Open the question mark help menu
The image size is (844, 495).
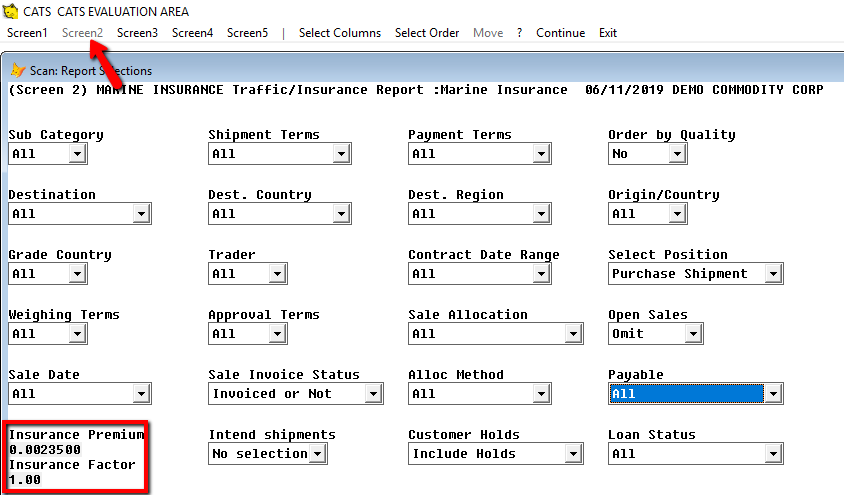(x=519, y=33)
